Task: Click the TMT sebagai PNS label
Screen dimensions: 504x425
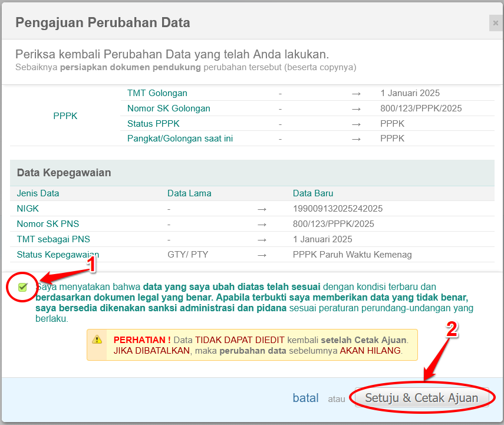Action: [x=54, y=239]
